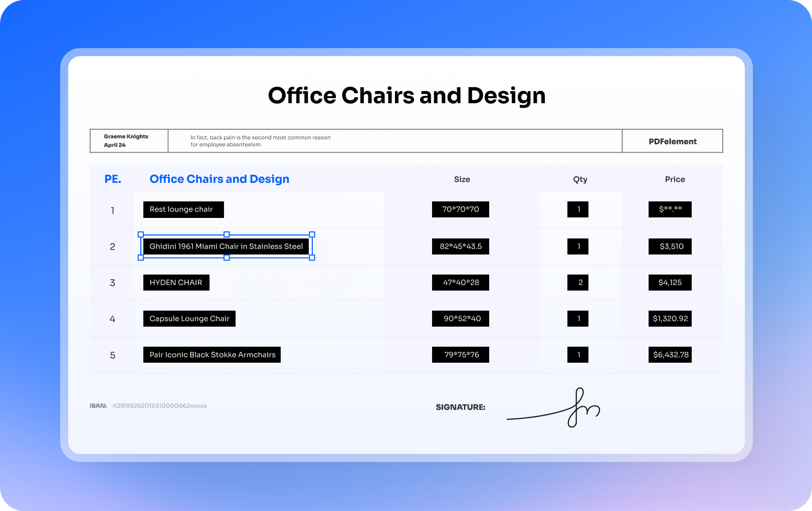Select the 'Capsule Lounge Chair' redacted item
The height and width of the screenshot is (511, 812).
pos(189,319)
